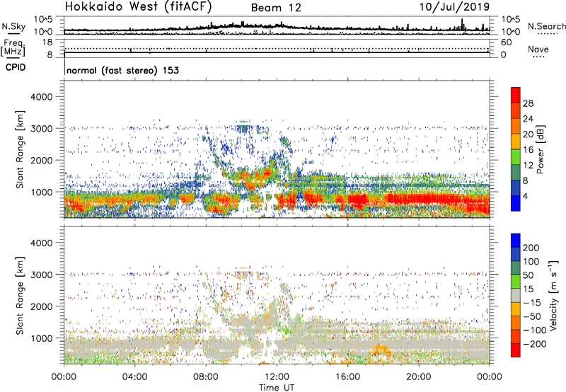Click the "2000" tick of the power panel
The image size is (566, 392).
coord(41,161)
